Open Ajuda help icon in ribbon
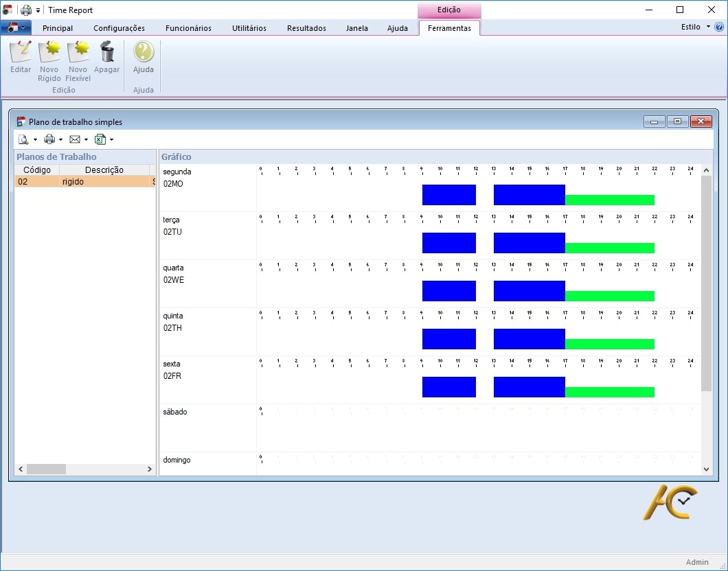This screenshot has width=728, height=571. coord(144,53)
